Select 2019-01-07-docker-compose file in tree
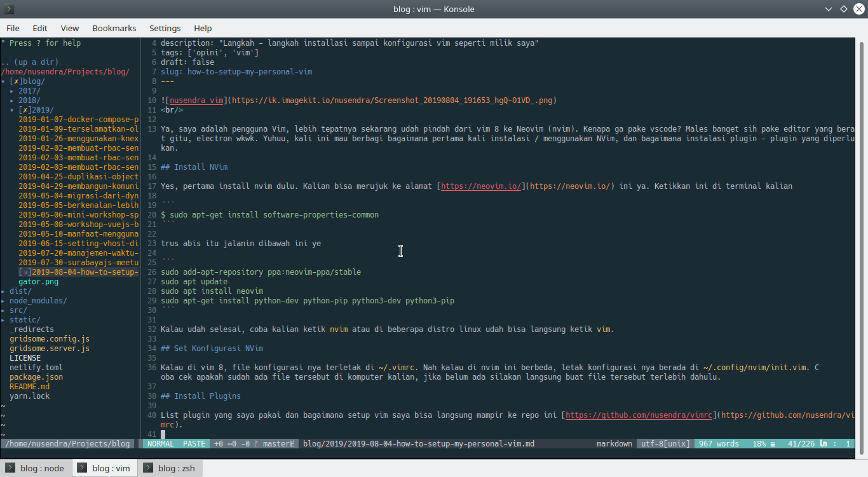 pos(79,120)
